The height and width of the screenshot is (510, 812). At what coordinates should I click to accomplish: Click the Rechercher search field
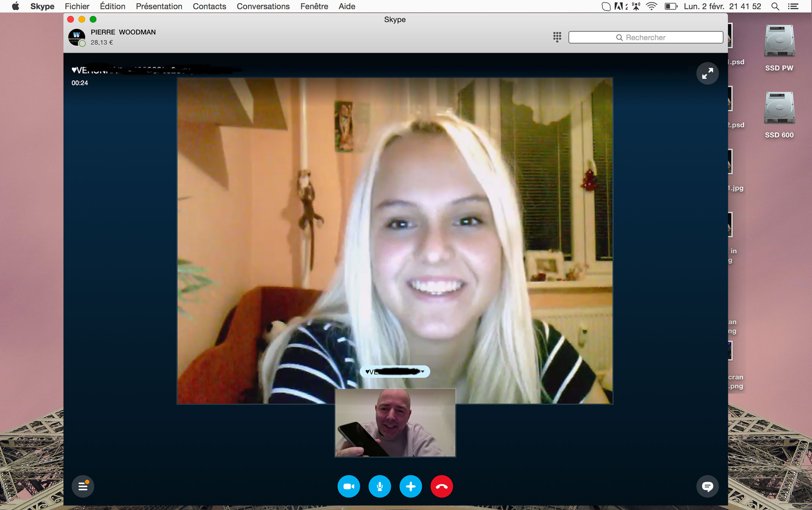tap(646, 37)
